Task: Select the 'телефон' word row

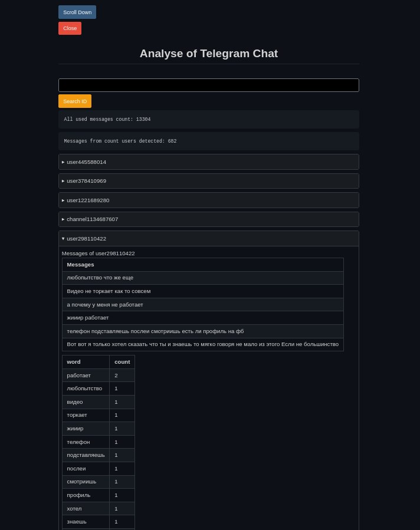Action: (78, 442)
